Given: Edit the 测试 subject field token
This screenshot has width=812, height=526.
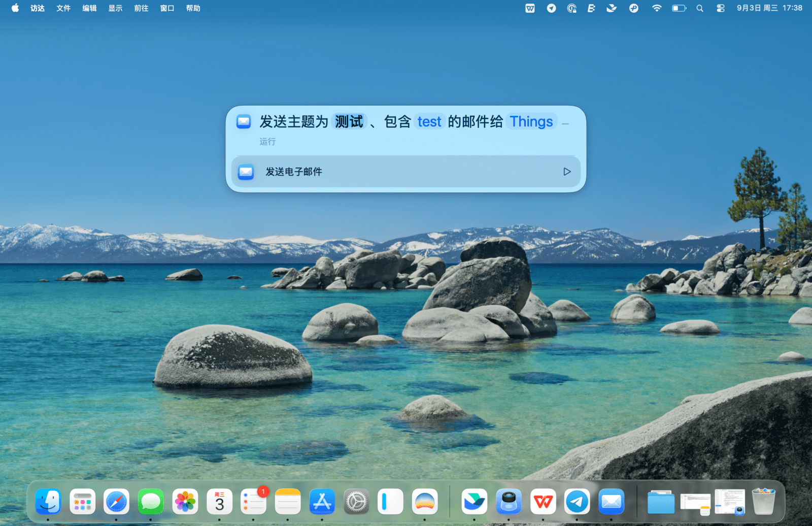Looking at the screenshot, I should coord(349,122).
